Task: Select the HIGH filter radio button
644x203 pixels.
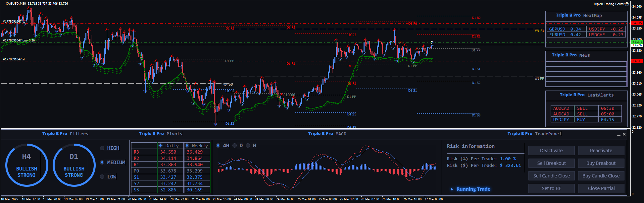Action: coord(102,148)
